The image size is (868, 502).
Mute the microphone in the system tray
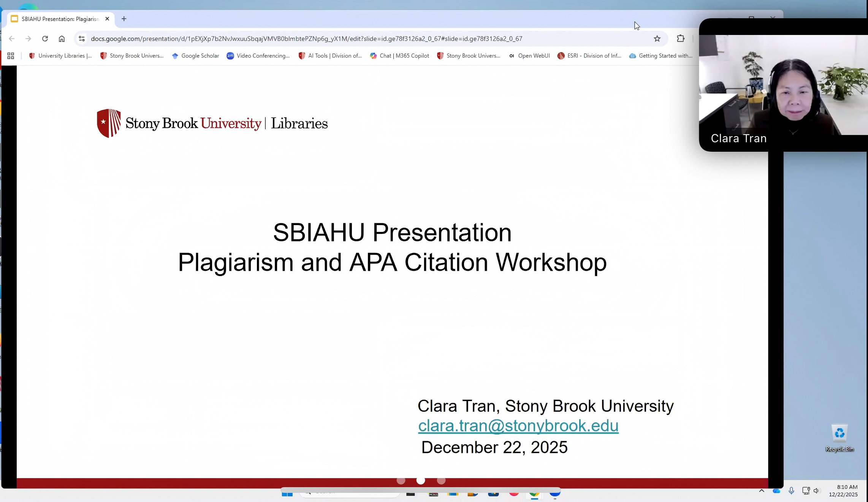[792, 491]
